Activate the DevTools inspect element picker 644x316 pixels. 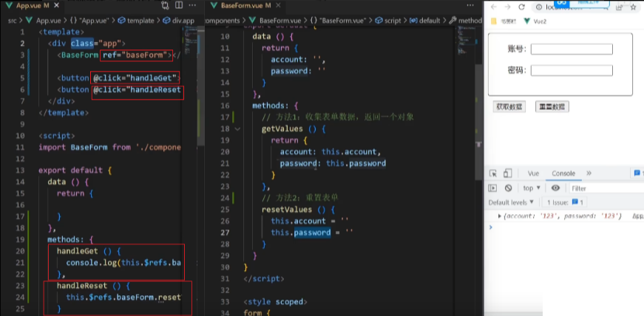(x=493, y=174)
